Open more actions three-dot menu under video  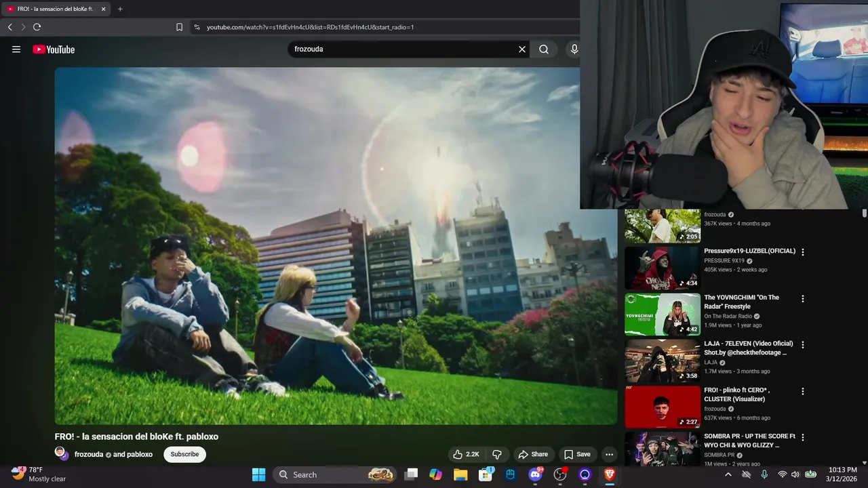(x=609, y=454)
